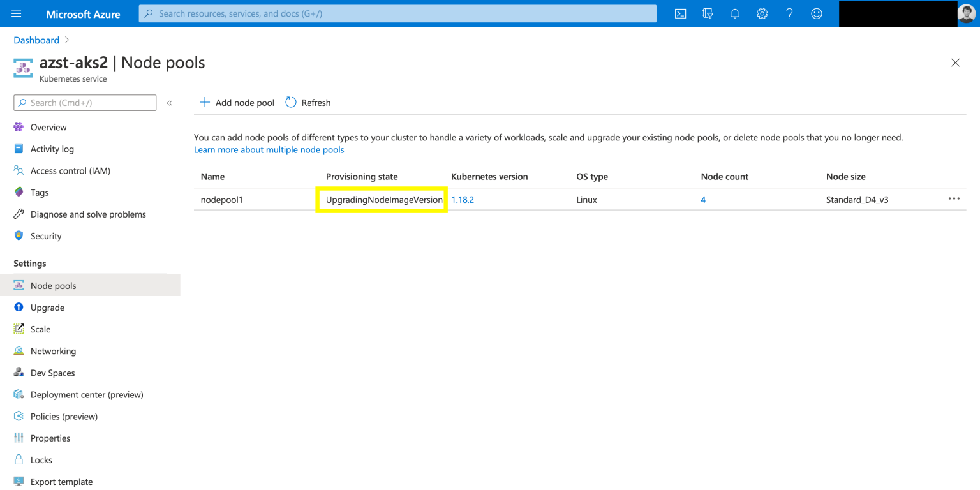980x490 pixels.
Task: Open portal settings gear
Action: (762, 13)
